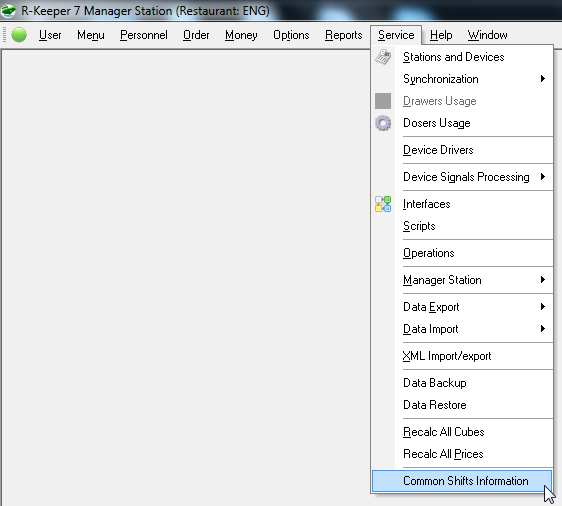
Task: Click the Interfaces colored blocks icon
Action: [383, 204]
